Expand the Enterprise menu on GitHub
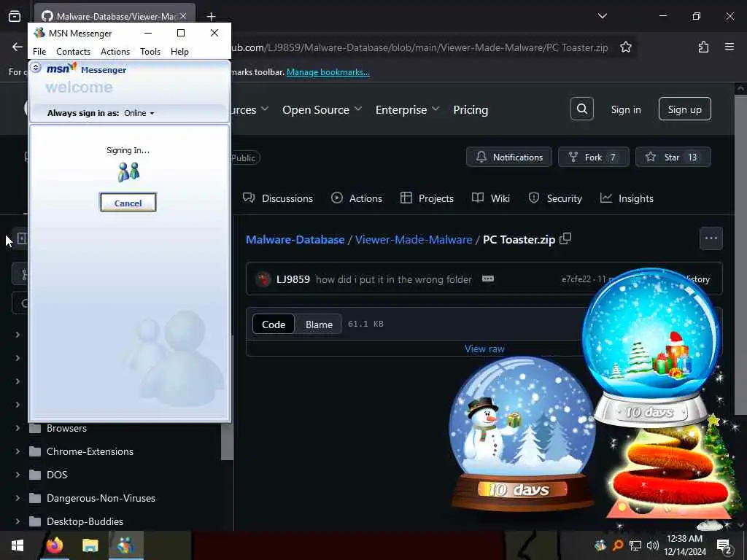The height and width of the screenshot is (560, 747). 407,109
